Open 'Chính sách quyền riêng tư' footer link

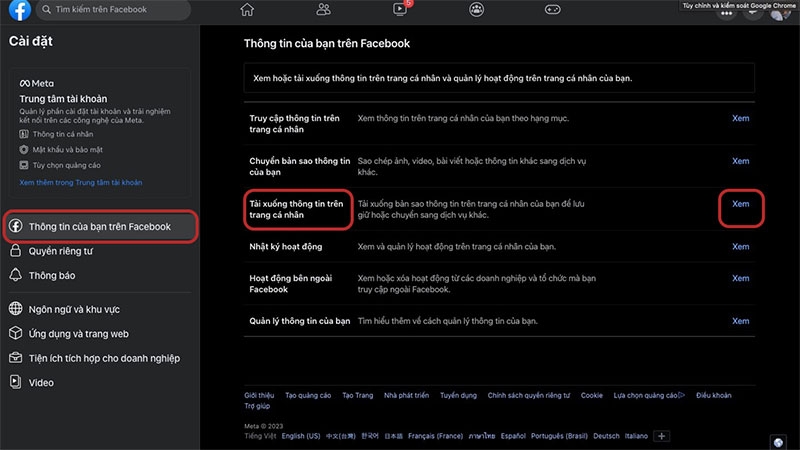(529, 395)
